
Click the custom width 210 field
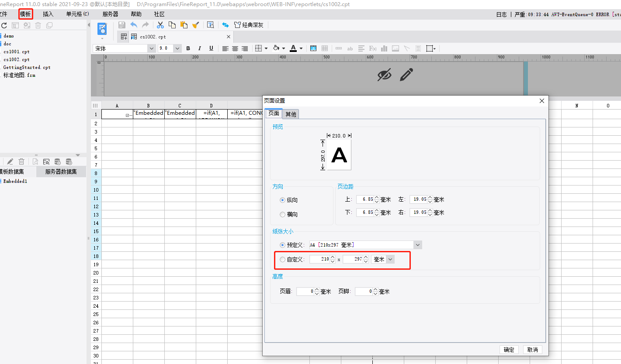(319, 259)
